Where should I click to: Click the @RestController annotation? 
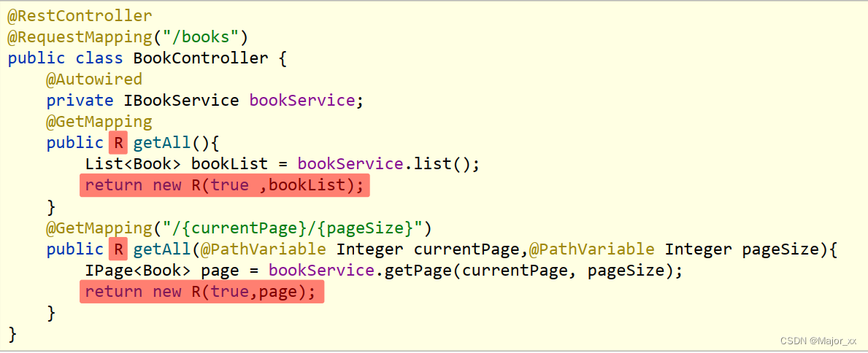[x=80, y=17]
